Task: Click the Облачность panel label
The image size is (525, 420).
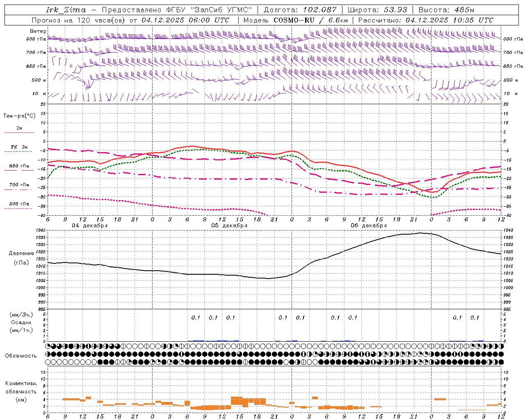Action: tap(21, 356)
